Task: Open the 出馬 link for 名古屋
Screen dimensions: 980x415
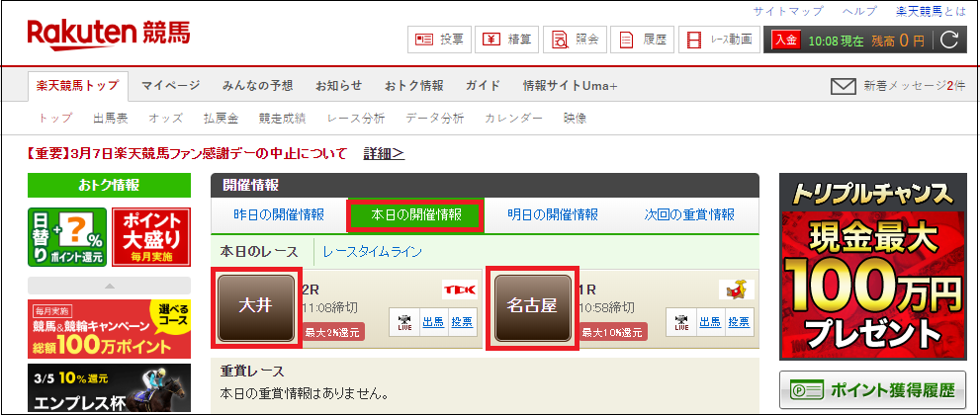Action: click(x=709, y=322)
